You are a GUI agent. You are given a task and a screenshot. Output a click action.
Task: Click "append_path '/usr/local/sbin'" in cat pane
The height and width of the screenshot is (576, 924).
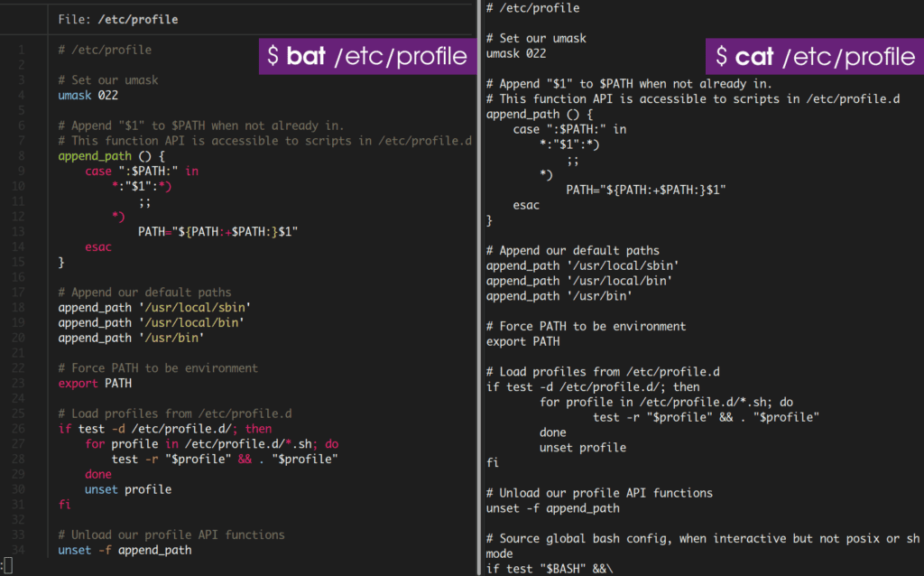(583, 266)
